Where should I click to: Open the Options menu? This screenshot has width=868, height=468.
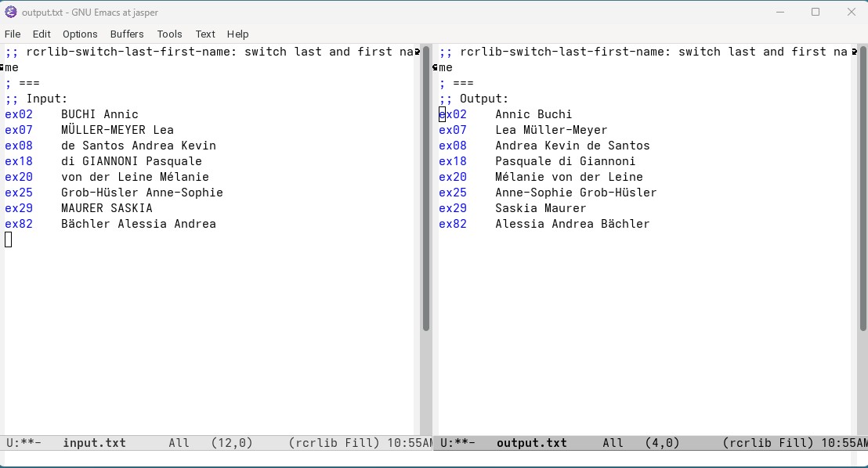pos(80,34)
